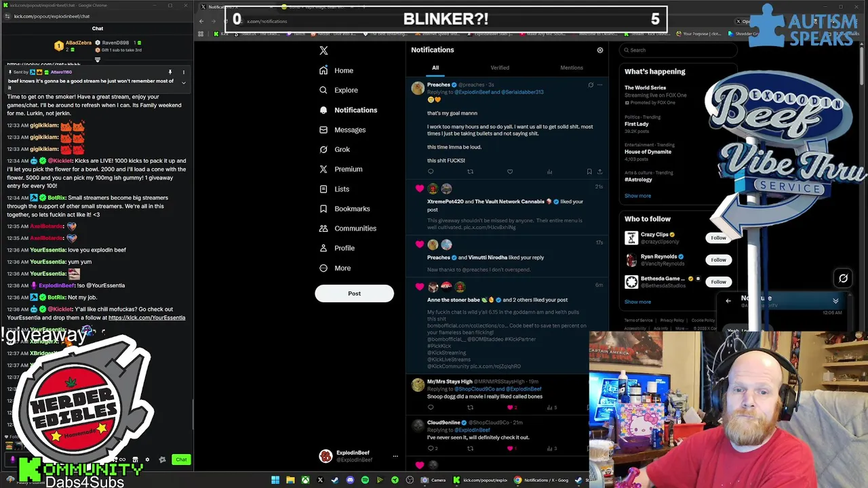Click the @Serialdabber313 mention link
The height and width of the screenshot is (488, 868).
[522, 92]
